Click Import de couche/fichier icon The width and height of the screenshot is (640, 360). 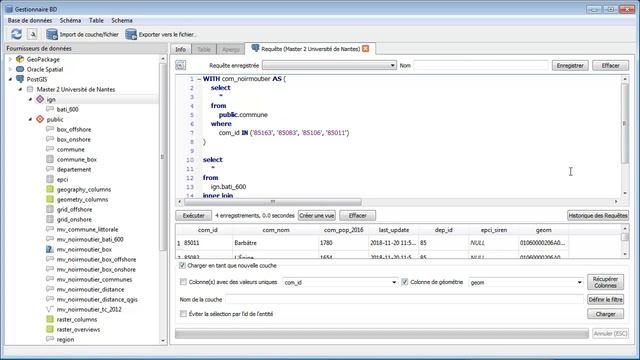point(52,34)
